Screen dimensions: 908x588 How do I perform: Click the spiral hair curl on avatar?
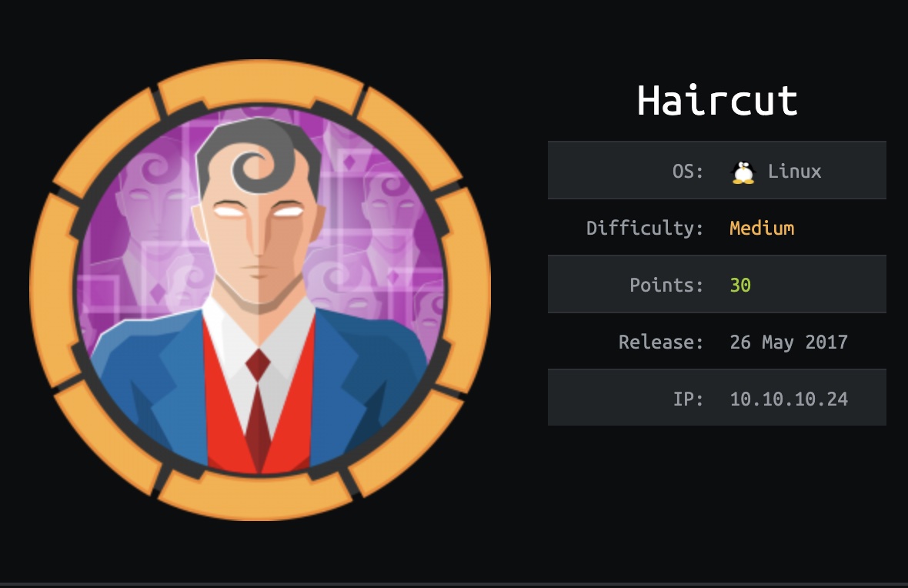pos(254,167)
